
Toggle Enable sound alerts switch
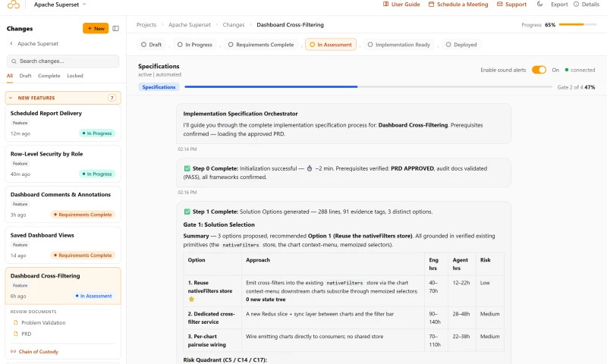click(539, 70)
